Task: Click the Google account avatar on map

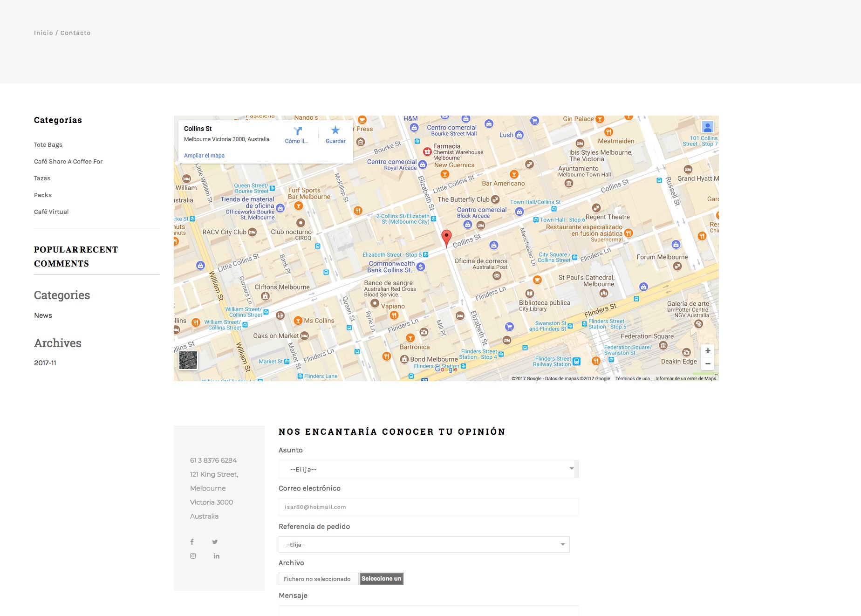Action: pos(708,127)
